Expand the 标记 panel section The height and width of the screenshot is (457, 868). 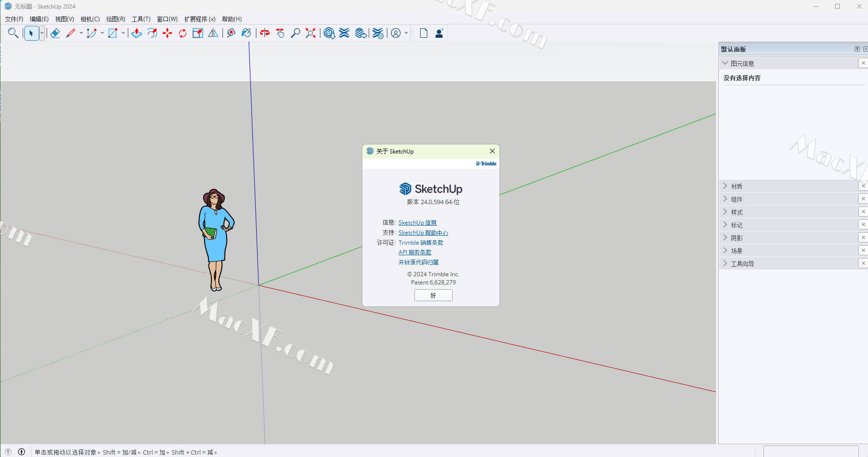[725, 225]
